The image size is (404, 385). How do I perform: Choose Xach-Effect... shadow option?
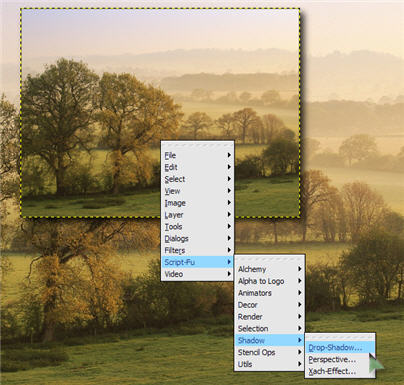[x=340, y=371]
